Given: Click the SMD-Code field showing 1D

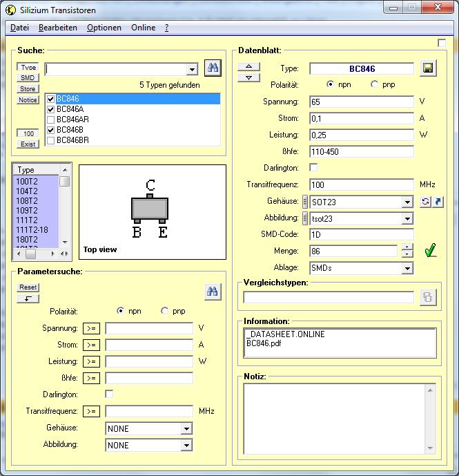Looking at the screenshot, I should click(x=362, y=235).
